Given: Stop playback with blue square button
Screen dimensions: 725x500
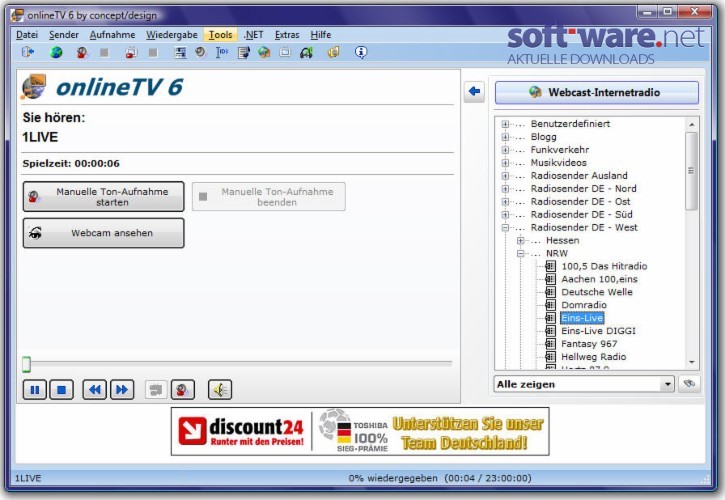Looking at the screenshot, I should pyautogui.click(x=61, y=389).
